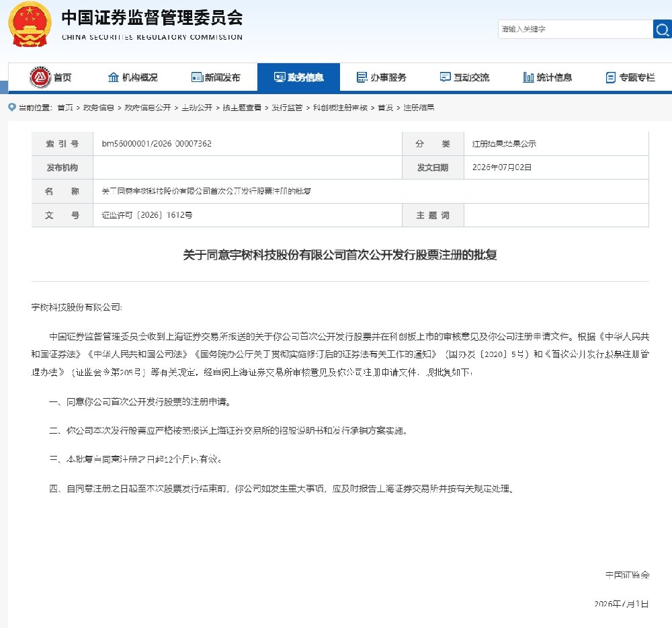Image resolution: width=672 pixels, height=628 pixels.
Task: Click the 发布机构 label cell
Action: point(62,167)
